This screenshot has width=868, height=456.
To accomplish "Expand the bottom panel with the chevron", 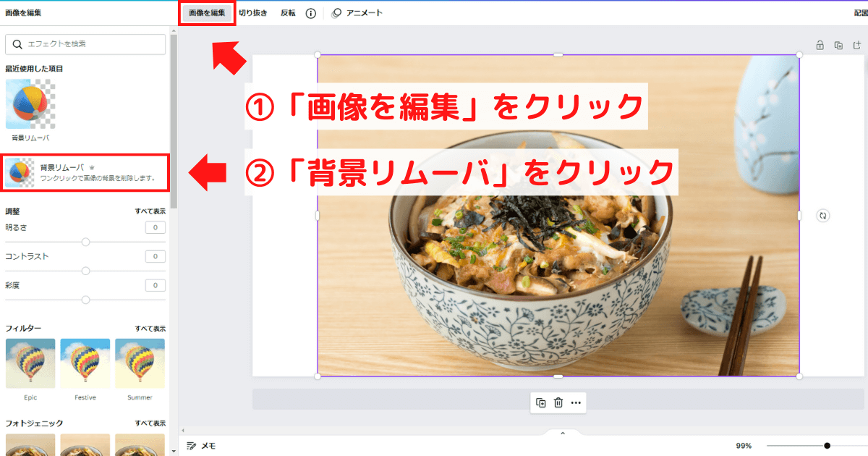I will tap(563, 433).
